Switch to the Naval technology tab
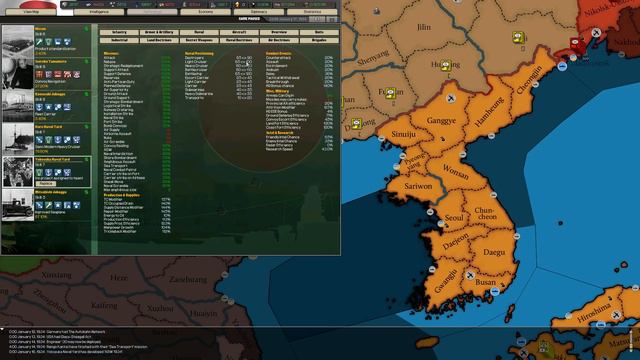 (199, 32)
